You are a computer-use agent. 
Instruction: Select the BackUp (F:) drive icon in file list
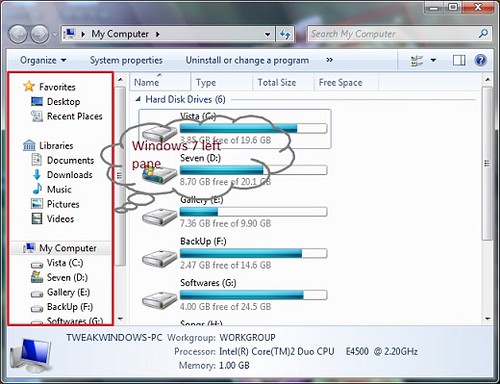point(159,259)
